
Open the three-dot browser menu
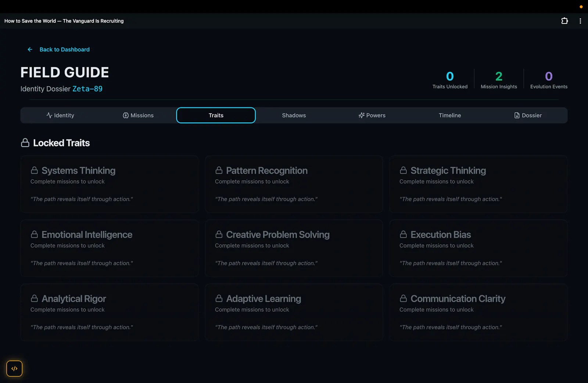[580, 21]
